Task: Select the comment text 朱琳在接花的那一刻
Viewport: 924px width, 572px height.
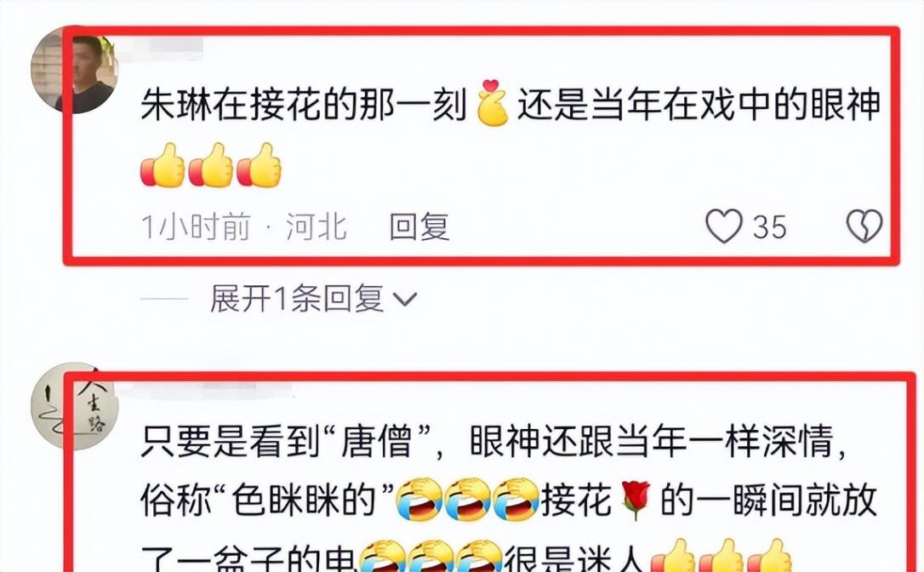Action: 303,105
